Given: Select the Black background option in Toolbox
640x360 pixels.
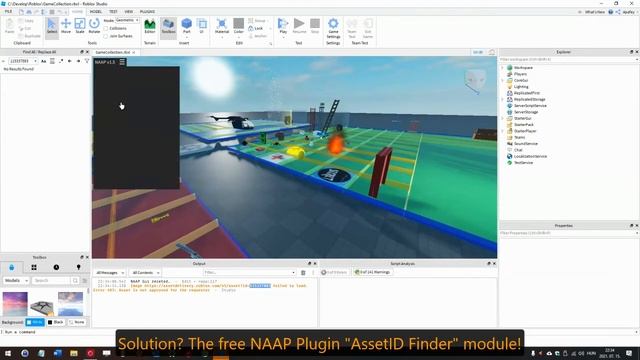Looking at the screenshot, I should (56, 322).
